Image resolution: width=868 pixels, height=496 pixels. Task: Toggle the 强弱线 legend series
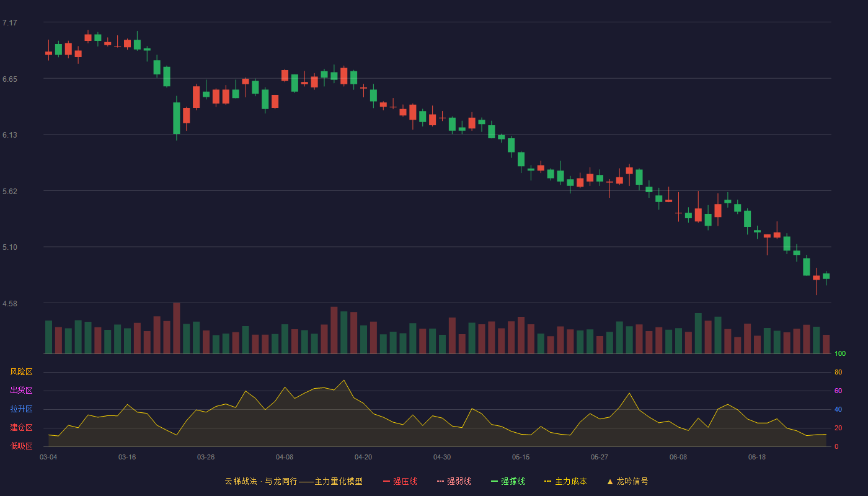pyautogui.click(x=454, y=481)
